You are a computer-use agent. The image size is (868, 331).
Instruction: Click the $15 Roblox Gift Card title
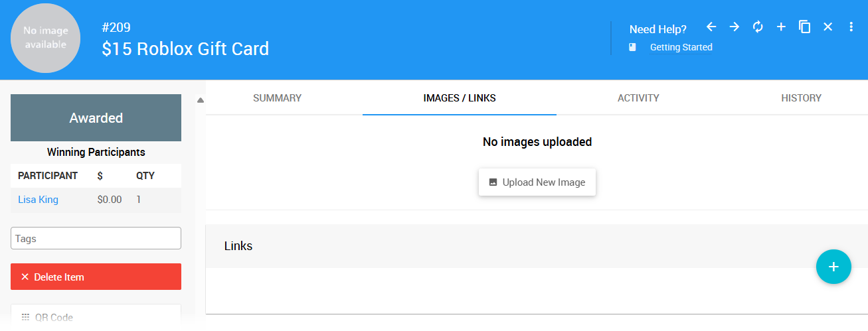[185, 48]
